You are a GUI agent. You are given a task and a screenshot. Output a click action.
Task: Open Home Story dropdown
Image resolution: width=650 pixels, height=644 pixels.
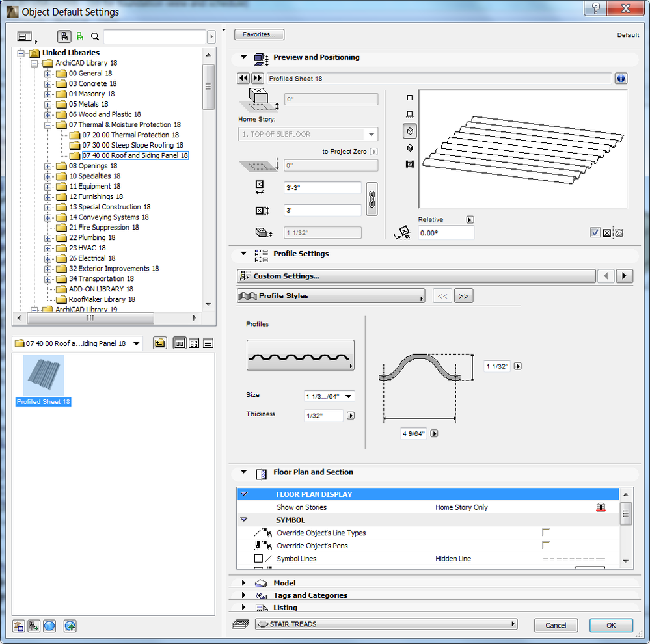pyautogui.click(x=308, y=134)
